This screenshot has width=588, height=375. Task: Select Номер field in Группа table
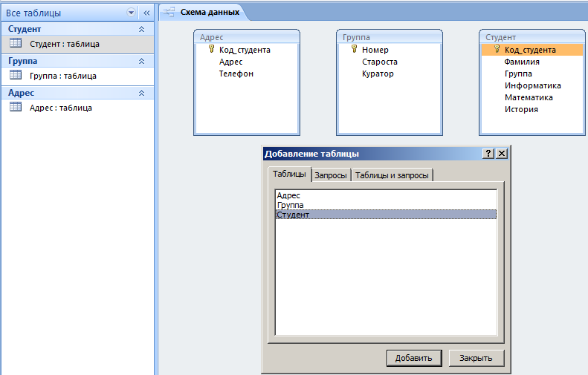(x=375, y=50)
